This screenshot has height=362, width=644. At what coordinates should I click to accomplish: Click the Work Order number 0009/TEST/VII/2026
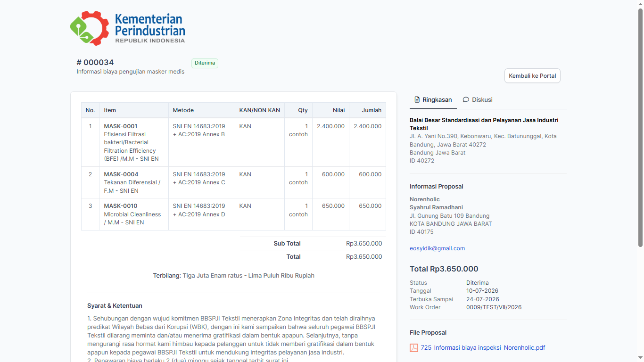(x=494, y=307)
